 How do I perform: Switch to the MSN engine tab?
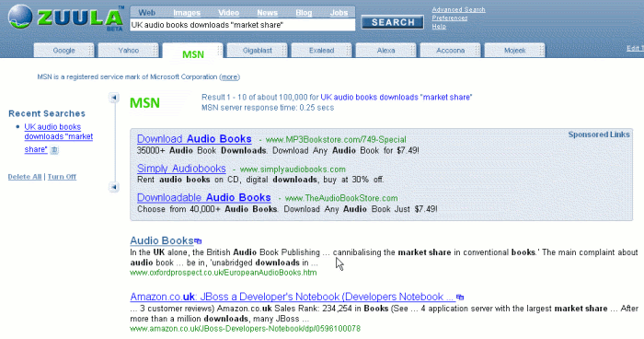[192, 52]
